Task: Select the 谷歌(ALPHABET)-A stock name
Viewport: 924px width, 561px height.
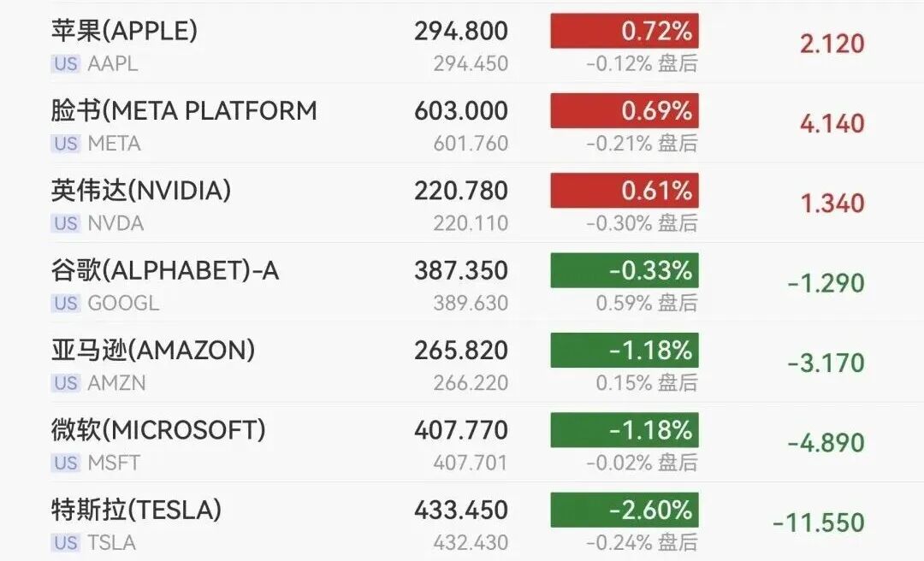Action: [x=165, y=270]
